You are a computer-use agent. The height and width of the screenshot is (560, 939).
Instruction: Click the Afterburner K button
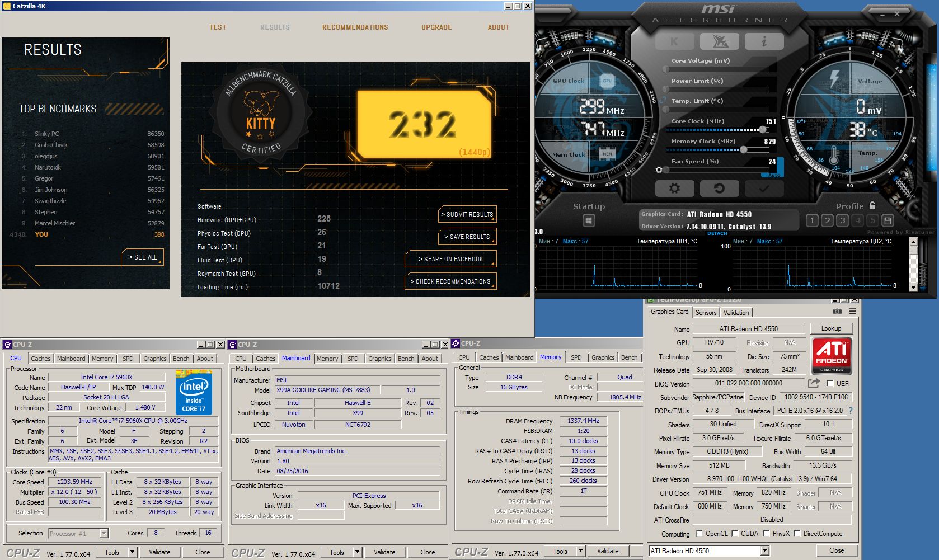tap(674, 41)
